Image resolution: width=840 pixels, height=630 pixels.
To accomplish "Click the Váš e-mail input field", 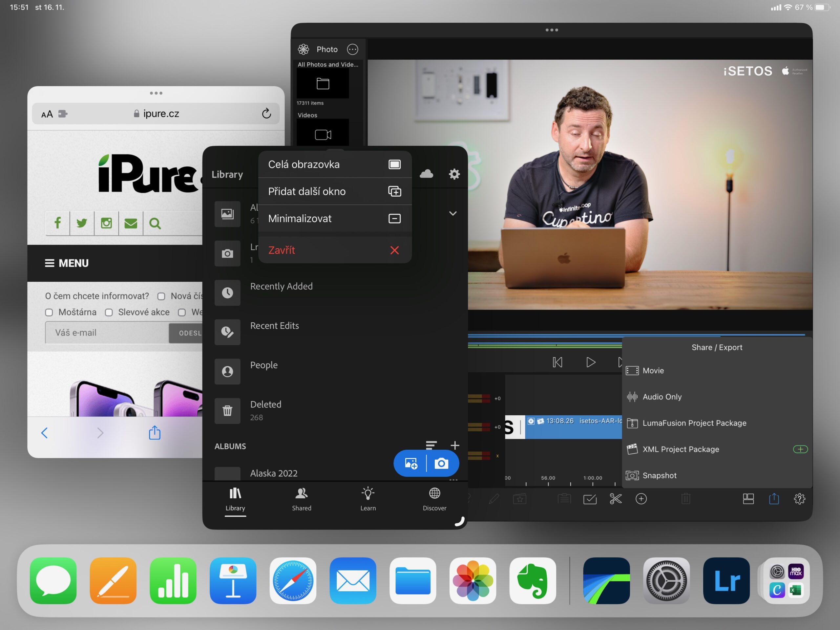I will pyautogui.click(x=107, y=333).
